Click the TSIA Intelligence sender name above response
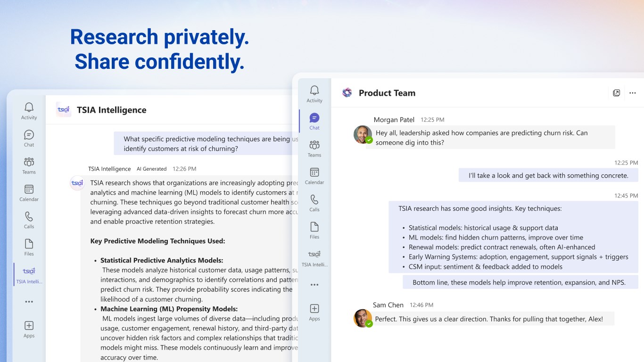 click(109, 169)
